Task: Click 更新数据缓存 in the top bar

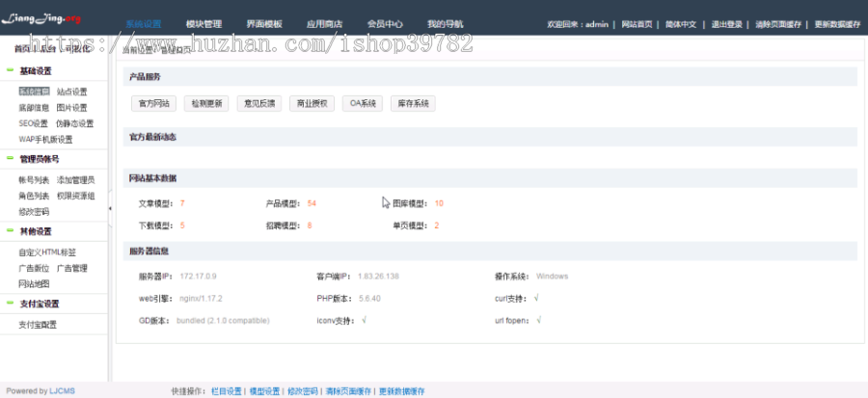Action: [x=837, y=24]
